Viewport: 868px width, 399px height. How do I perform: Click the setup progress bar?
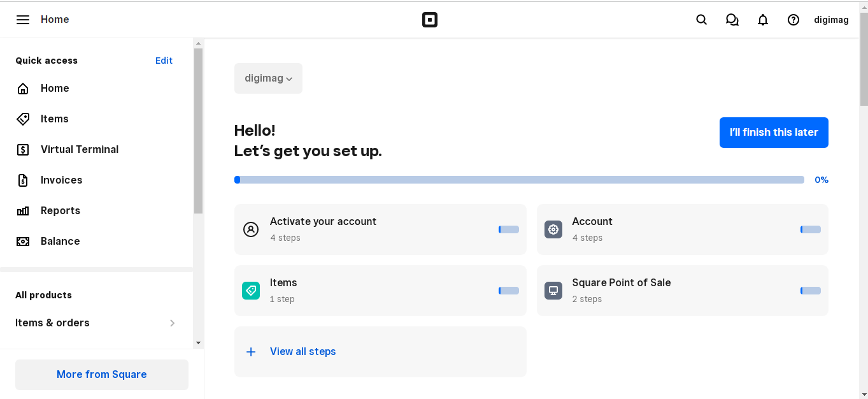(519, 180)
